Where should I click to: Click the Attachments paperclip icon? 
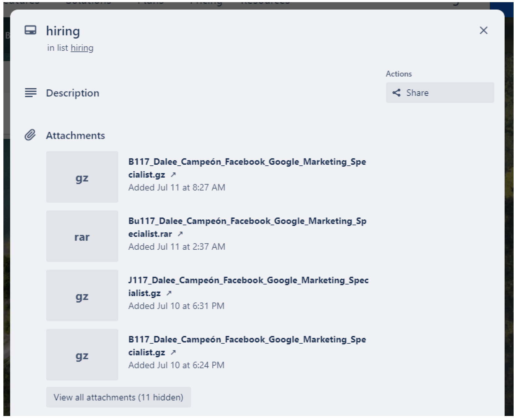coord(30,135)
